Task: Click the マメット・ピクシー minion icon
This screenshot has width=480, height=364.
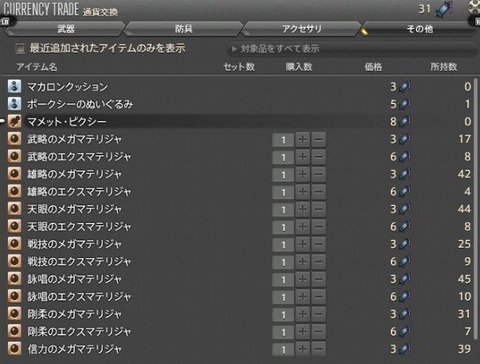Action: point(14,121)
